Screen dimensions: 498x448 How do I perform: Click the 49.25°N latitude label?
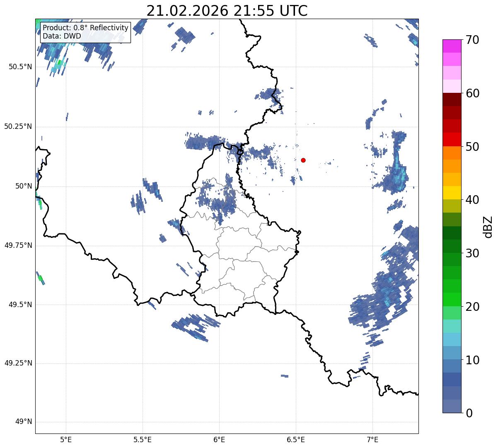tap(18, 363)
